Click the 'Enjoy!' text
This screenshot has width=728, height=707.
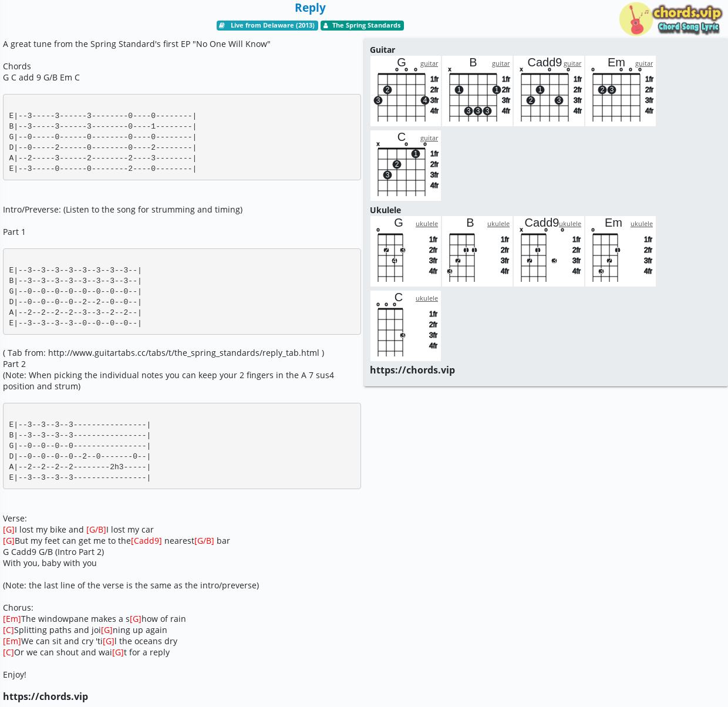(15, 675)
